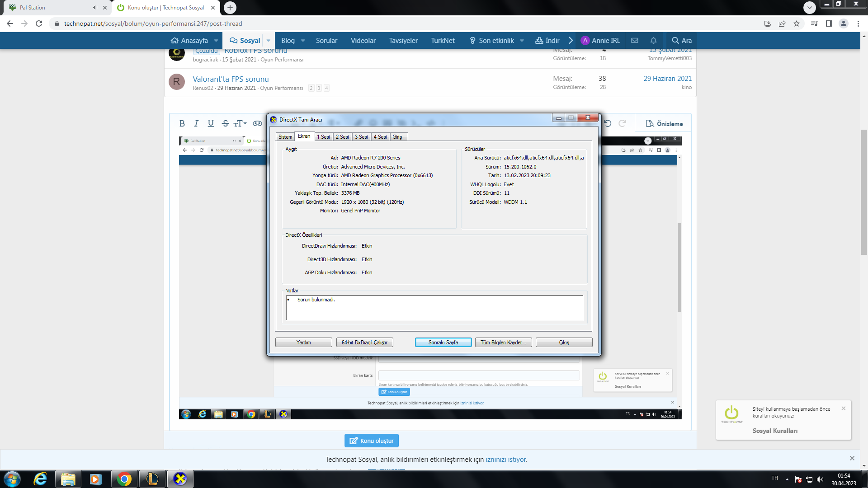Click the Sonraki Sayfa button

[x=443, y=343]
